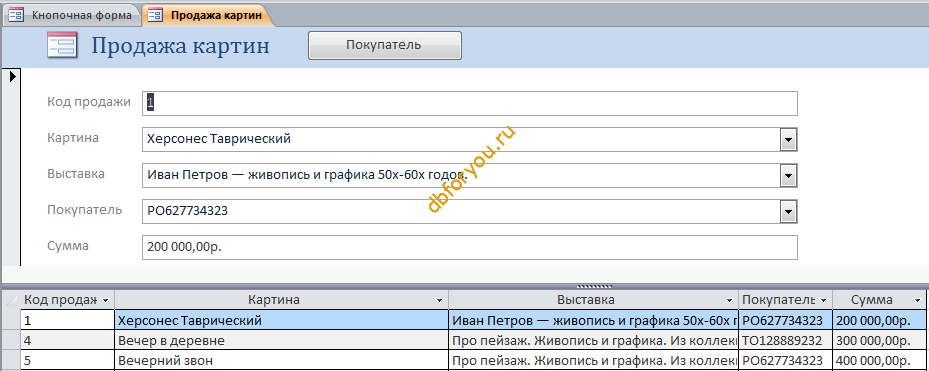Click cell Вечерний звон
The width and height of the screenshot is (929, 371).
pos(281,360)
